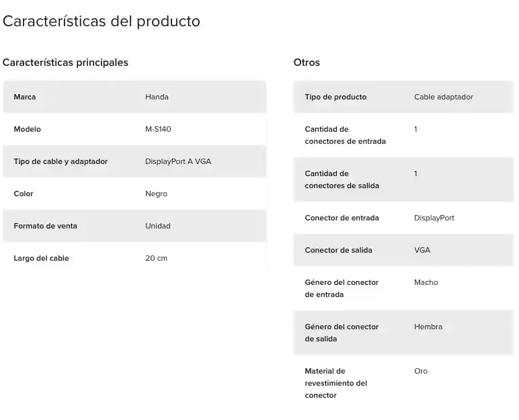Click the 'Modelo' row label

(28, 129)
